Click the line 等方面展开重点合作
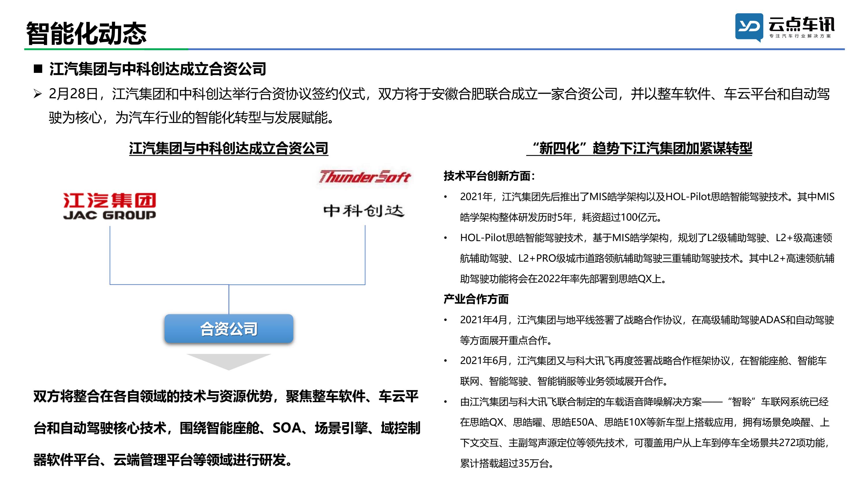868x488 pixels. [x=507, y=340]
